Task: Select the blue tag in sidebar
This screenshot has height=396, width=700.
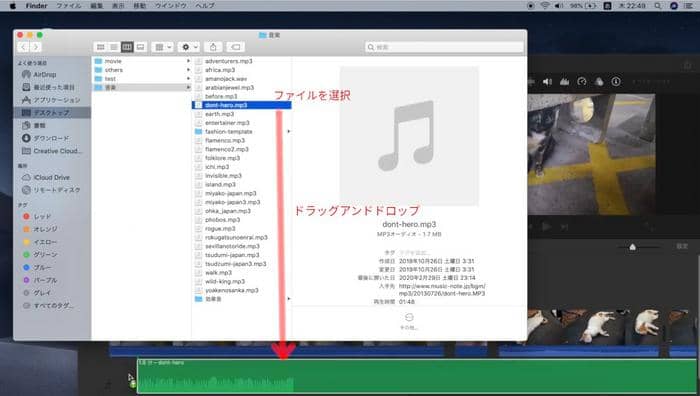Action: tap(37, 267)
